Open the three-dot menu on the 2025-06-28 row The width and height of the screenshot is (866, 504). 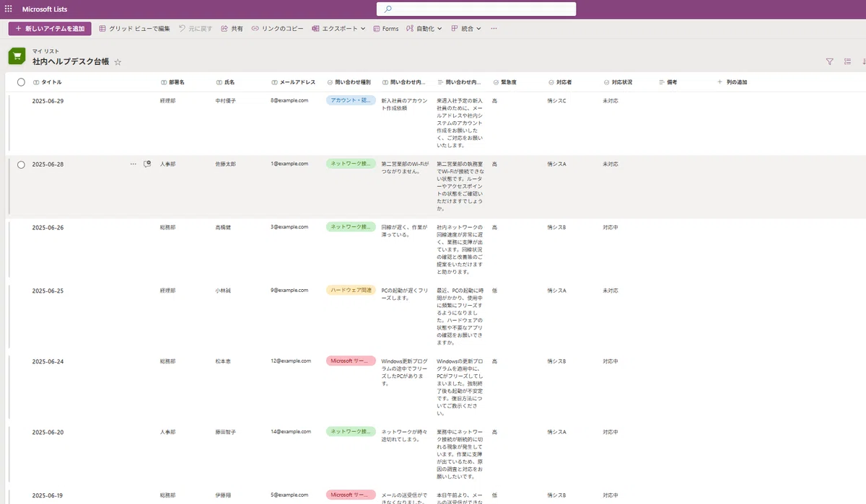133,164
